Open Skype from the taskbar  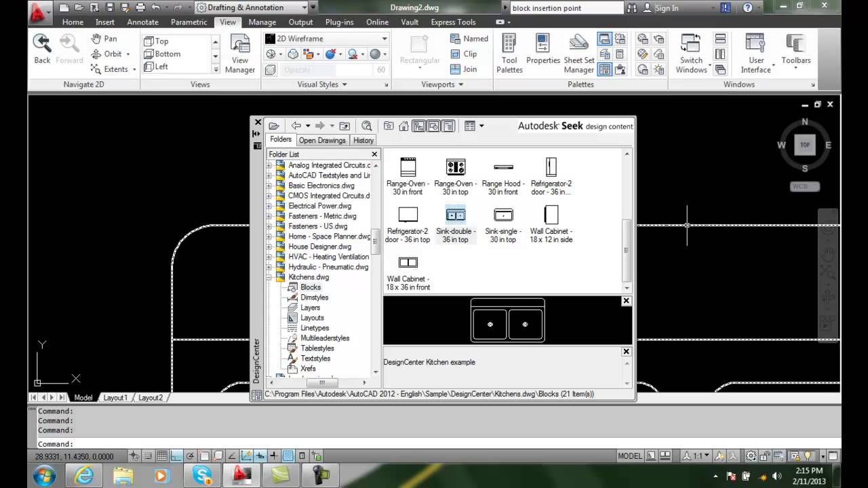click(202, 476)
